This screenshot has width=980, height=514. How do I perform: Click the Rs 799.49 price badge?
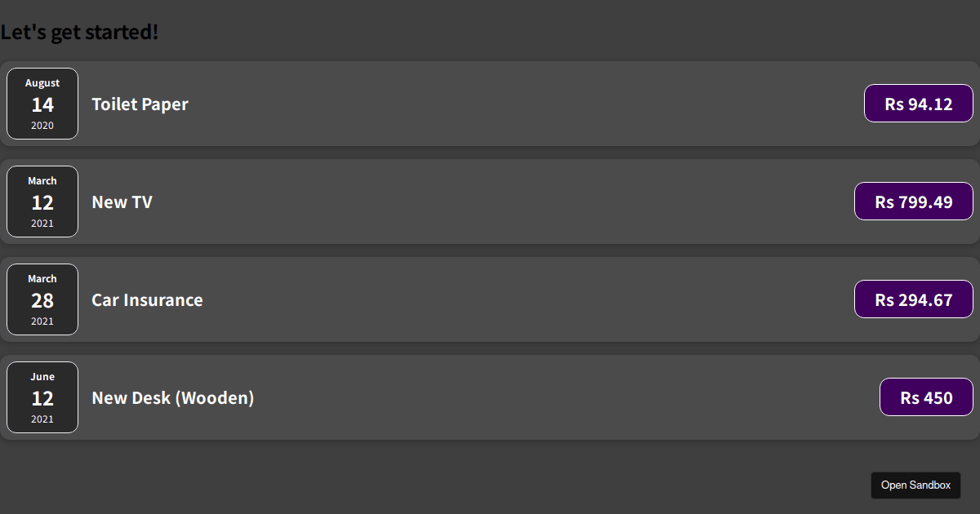point(914,202)
